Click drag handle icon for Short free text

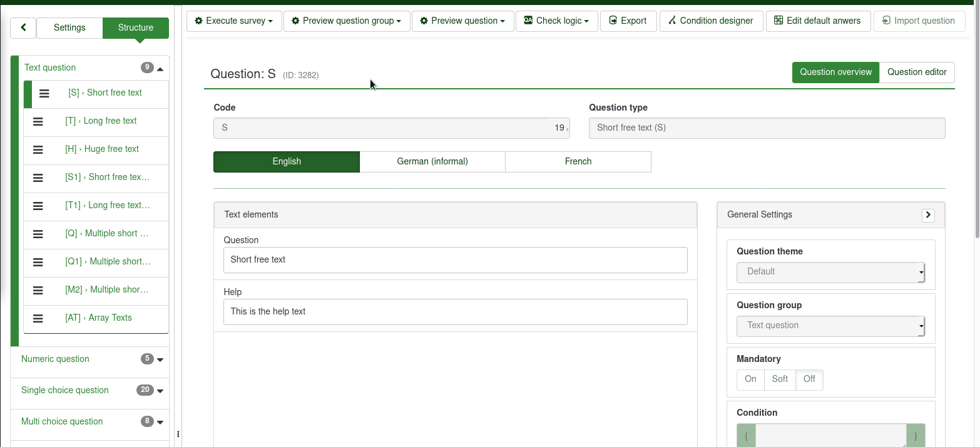44,93
